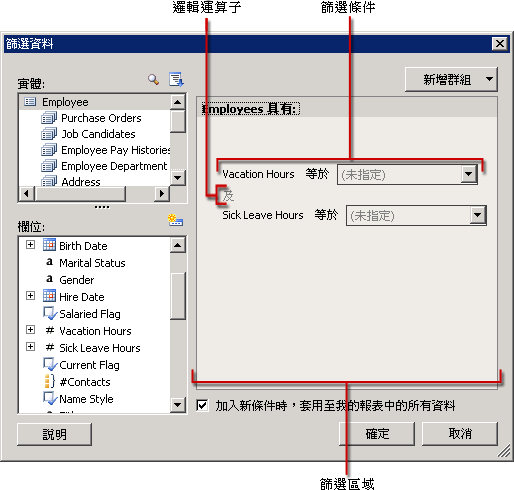Toggle apply-to-all-data checkbox for new conditions
514x490 pixels.
coord(202,406)
